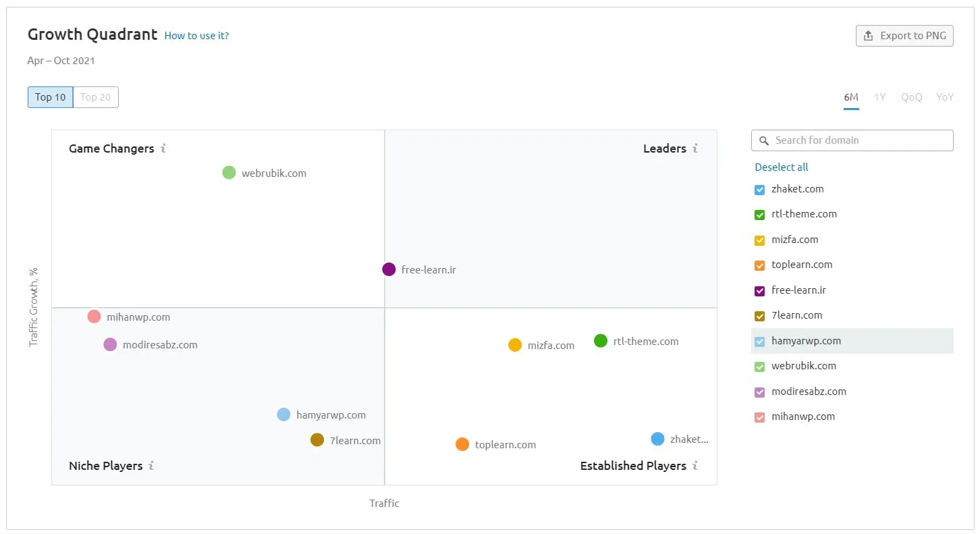The width and height of the screenshot is (980, 534).
Task: Click the info icon beside Established Players
Action: (x=695, y=466)
